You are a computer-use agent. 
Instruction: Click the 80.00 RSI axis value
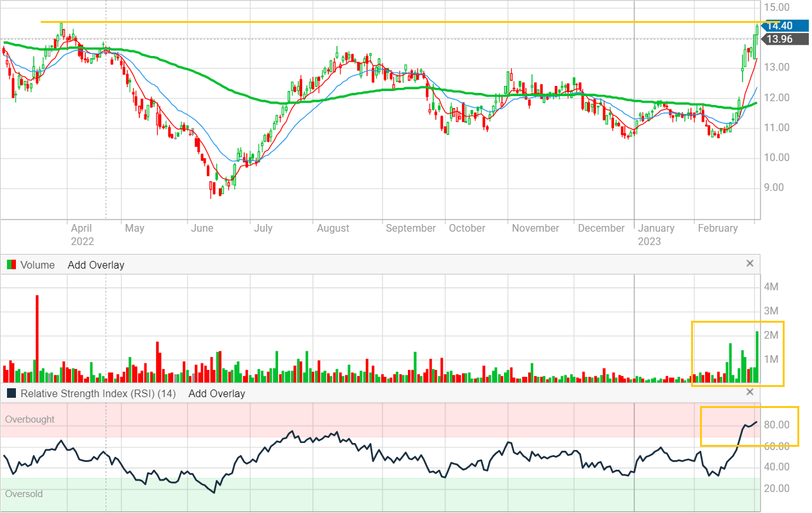coord(777,425)
